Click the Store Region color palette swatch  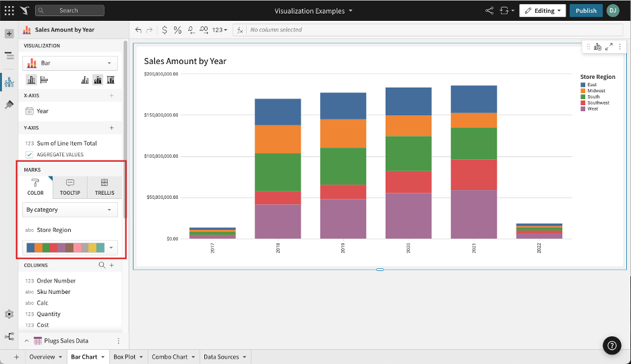pos(65,247)
